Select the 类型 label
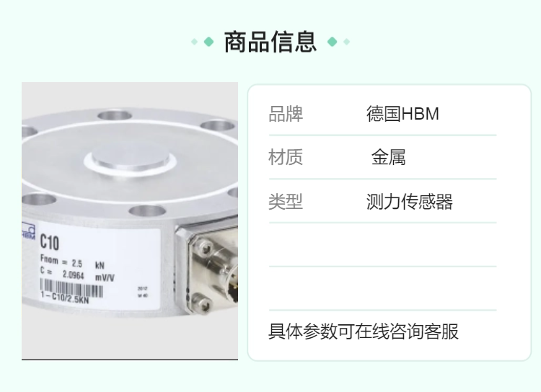 coord(286,201)
